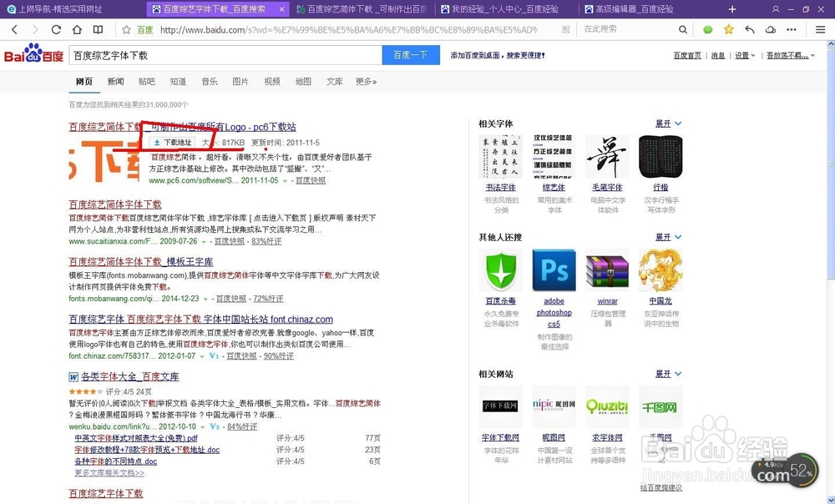Click the 百度杀毒 shield thumbnail
Viewport: 835px width, 504px height.
[500, 270]
